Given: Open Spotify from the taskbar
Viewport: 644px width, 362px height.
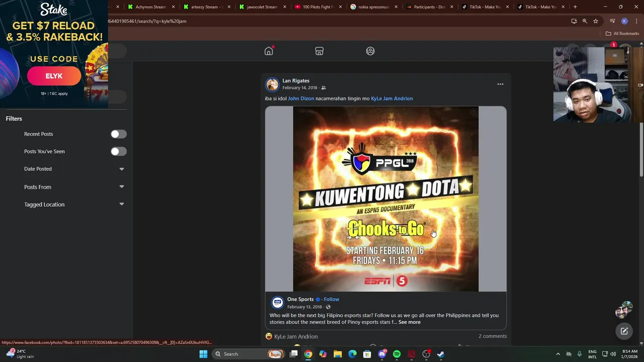Looking at the screenshot, I should pyautogui.click(x=396, y=354).
